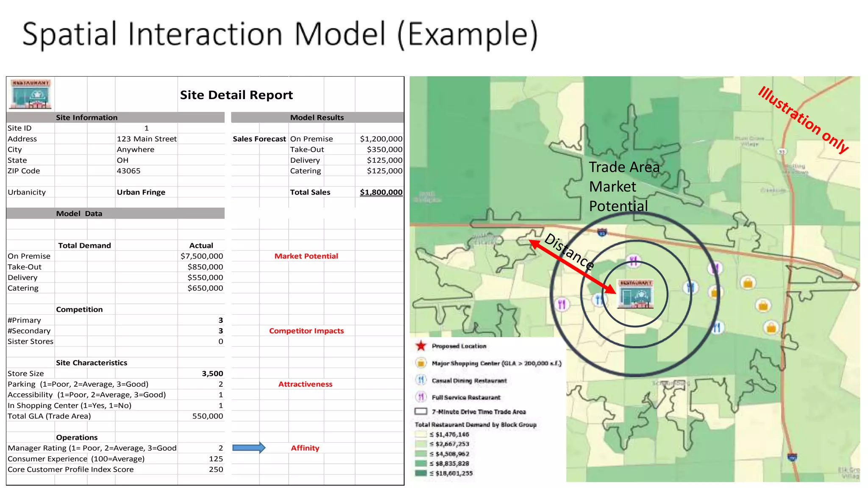Screen dimensions: 868x488
Task: Select the lightest ≤ $1,476,146 demand swatch
Action: point(421,434)
